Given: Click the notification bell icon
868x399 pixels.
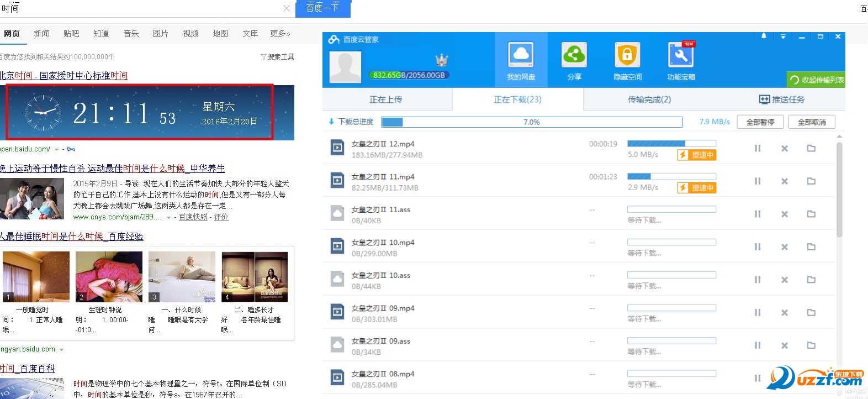Looking at the screenshot, I should click(x=764, y=36).
